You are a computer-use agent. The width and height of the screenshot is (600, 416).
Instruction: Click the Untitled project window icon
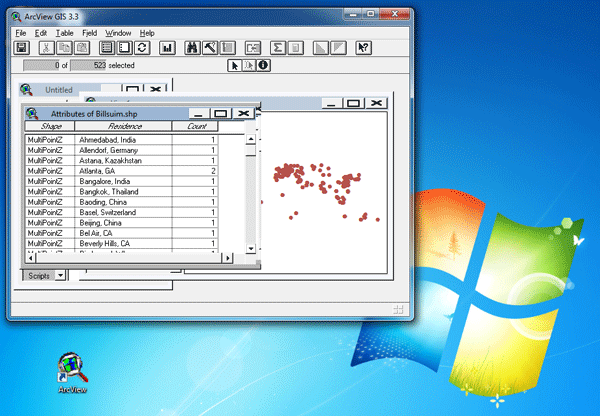tap(26, 90)
